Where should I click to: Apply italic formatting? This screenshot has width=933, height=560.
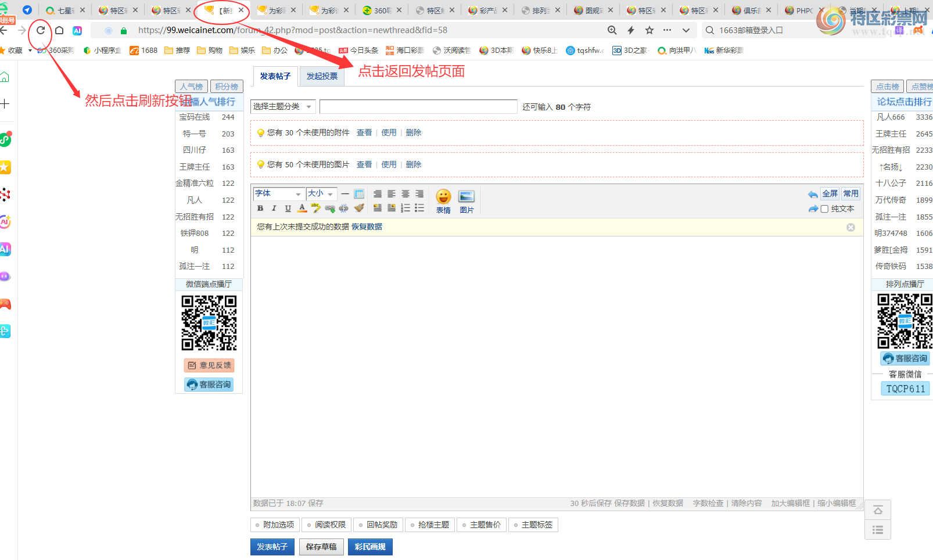point(274,208)
